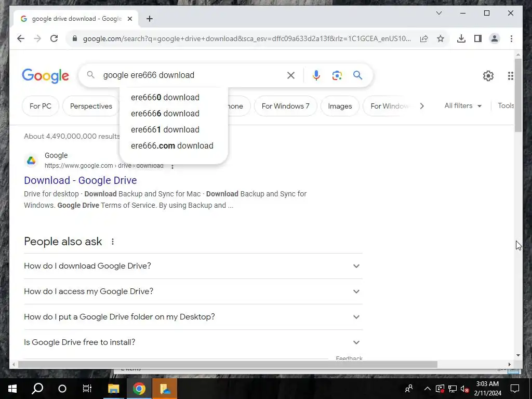Bookmark this page with the star icon
Viewport: 532px width, 399px height.
441,38
